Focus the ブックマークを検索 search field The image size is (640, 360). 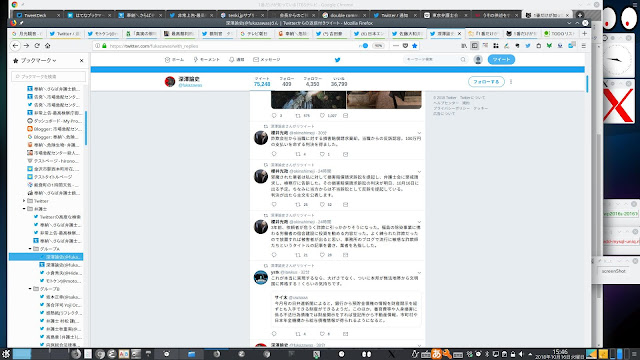[49, 76]
